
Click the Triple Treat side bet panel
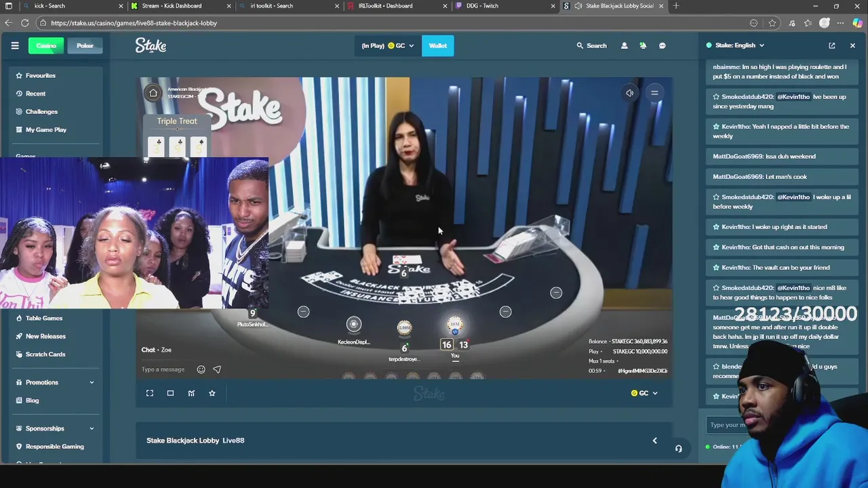[x=177, y=136]
